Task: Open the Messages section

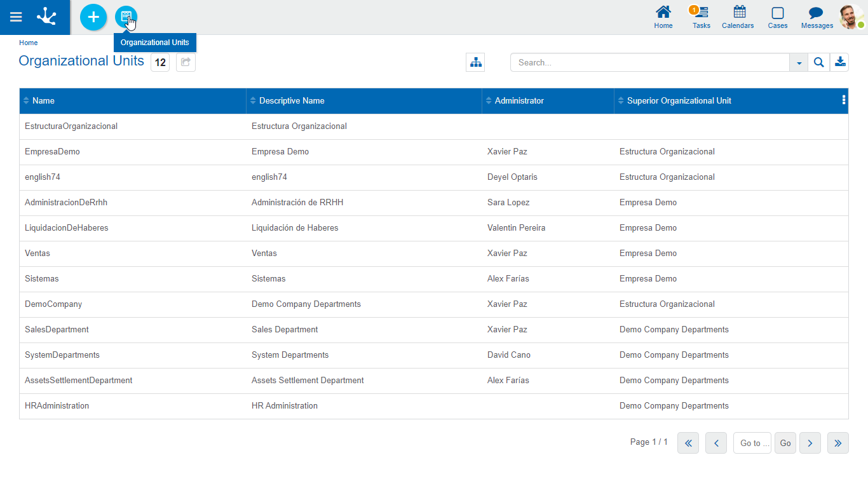Action: point(817,17)
